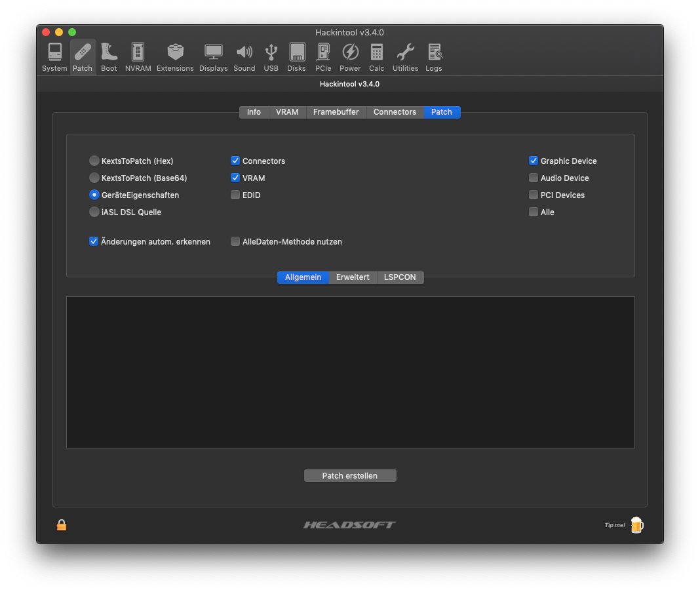Switch to the Connectors tab

(x=395, y=112)
